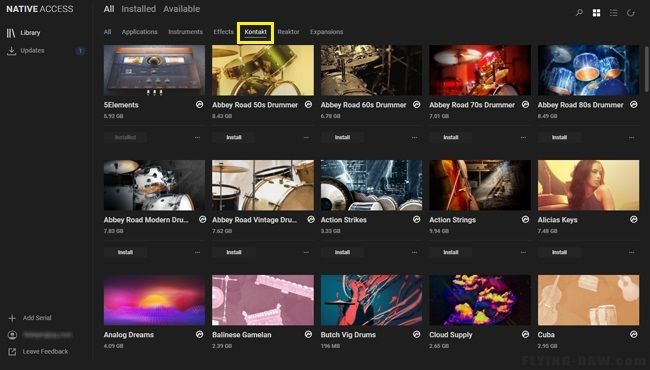650x370 pixels.
Task: Click round icon beside Abbey Road 60s Drummer
Action: (x=417, y=104)
